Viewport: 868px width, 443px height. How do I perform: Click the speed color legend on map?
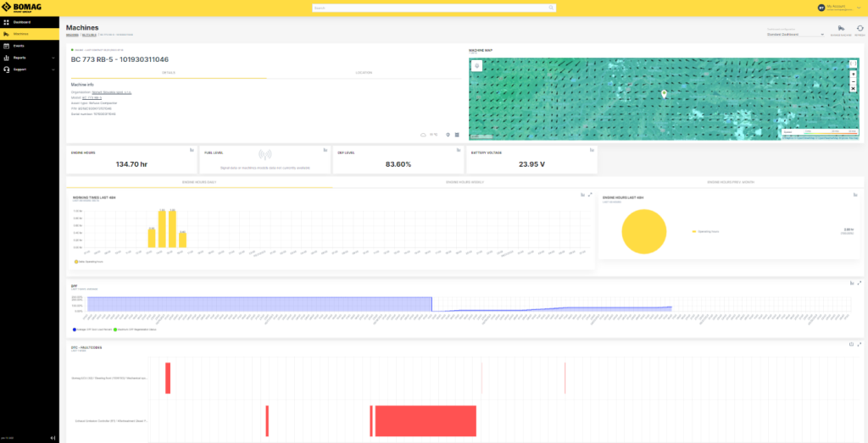coord(820,131)
